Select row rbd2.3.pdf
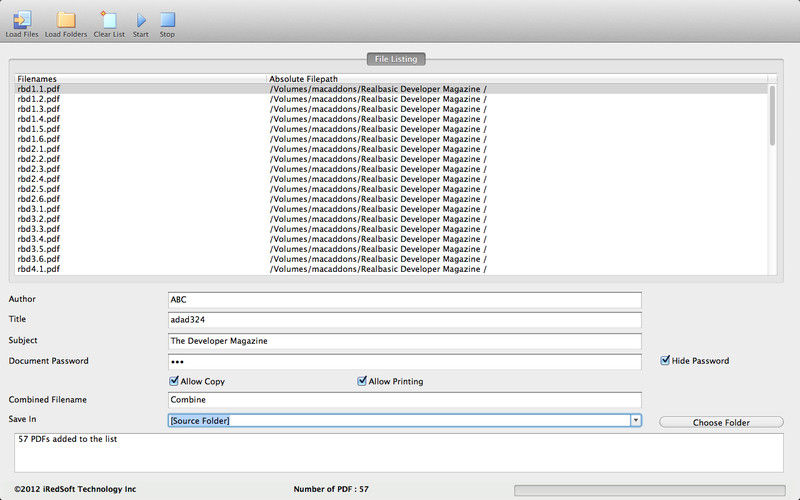 coord(391,169)
